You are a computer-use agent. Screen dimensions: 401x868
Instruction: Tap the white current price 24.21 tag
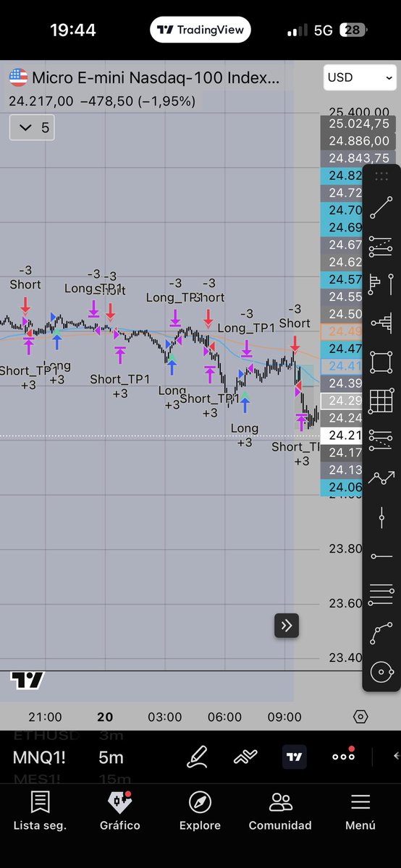coord(341,435)
